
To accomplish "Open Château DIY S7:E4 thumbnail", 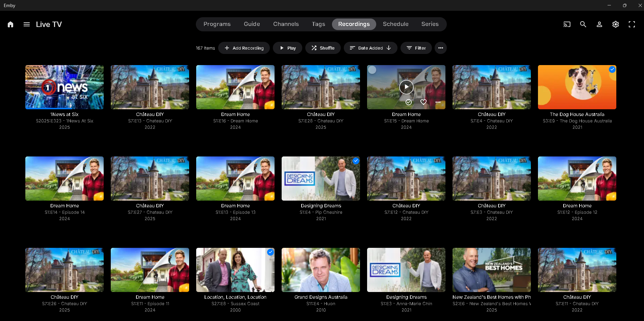I will pyautogui.click(x=492, y=87).
